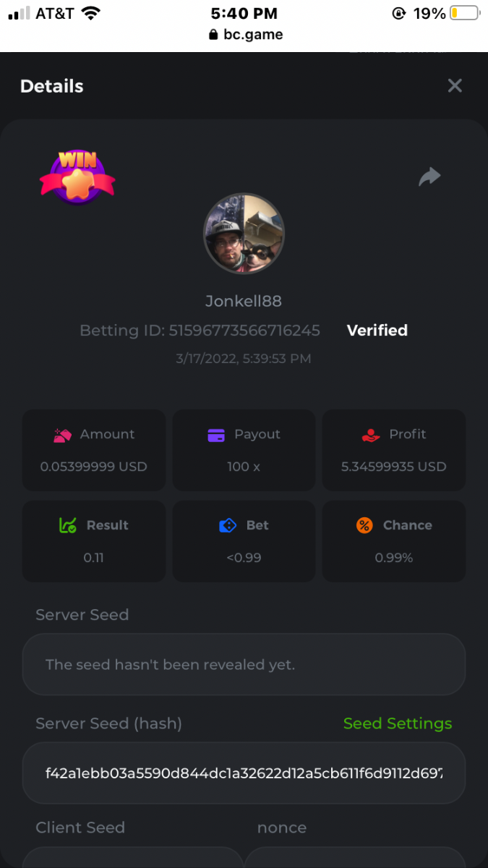488x868 pixels.
Task: Select the nonce field
Action: tap(354, 857)
